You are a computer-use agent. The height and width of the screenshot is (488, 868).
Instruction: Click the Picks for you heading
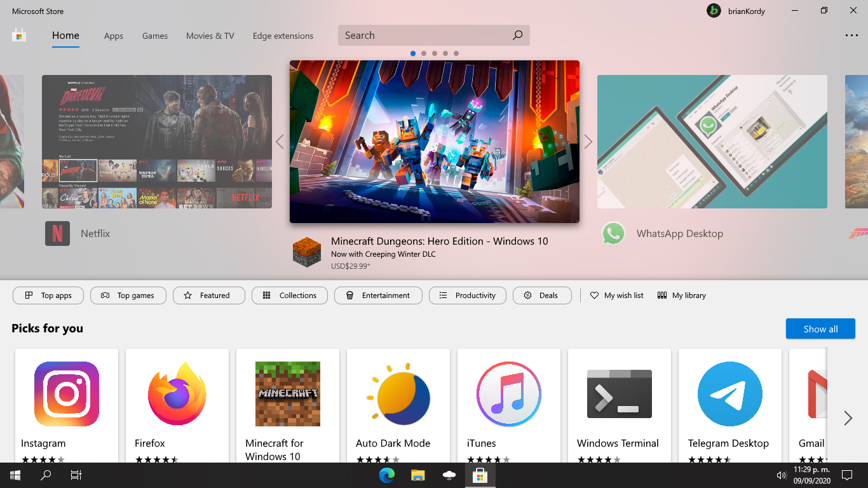(x=47, y=329)
